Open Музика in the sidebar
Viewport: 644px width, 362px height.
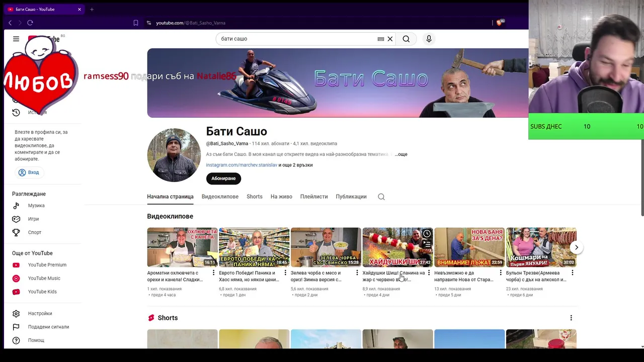36,206
